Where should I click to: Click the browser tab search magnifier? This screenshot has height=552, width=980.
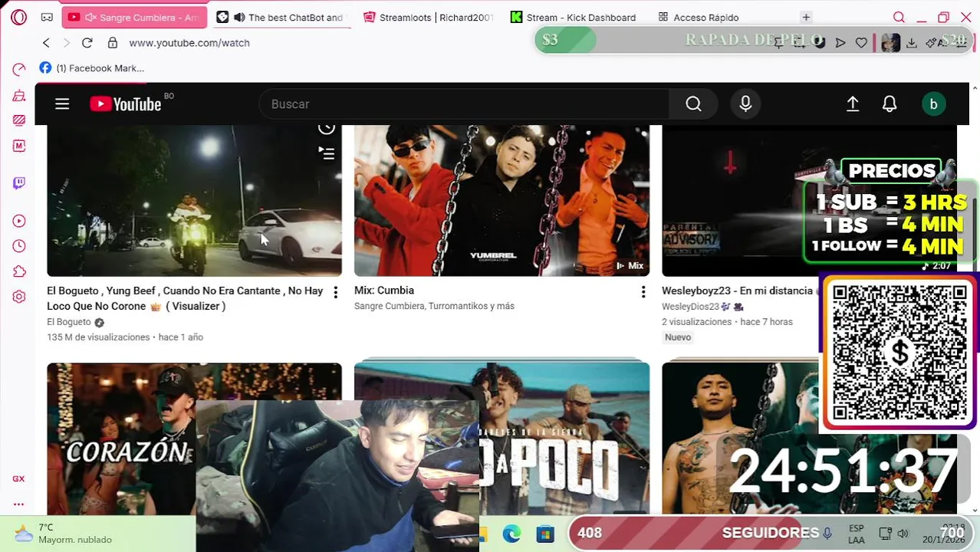(899, 17)
